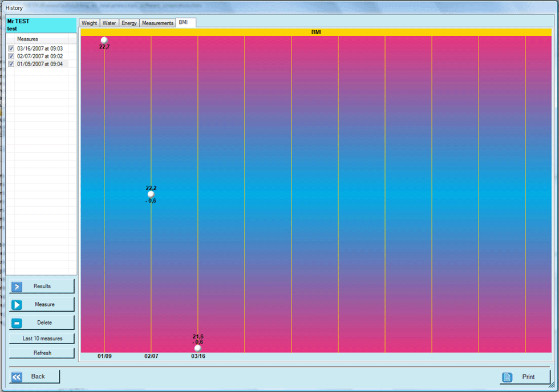Screen dimensions: 559x392
Task: Click the arrow icon on Results button
Action: [17, 287]
